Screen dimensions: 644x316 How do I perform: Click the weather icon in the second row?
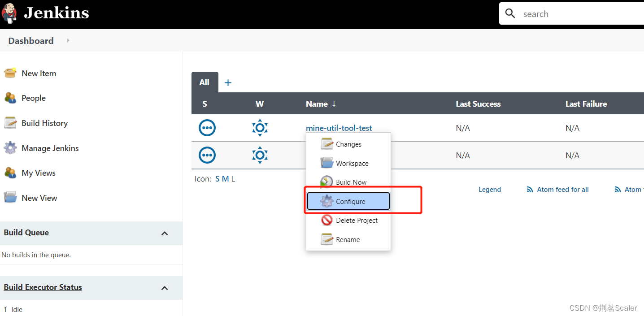point(260,155)
